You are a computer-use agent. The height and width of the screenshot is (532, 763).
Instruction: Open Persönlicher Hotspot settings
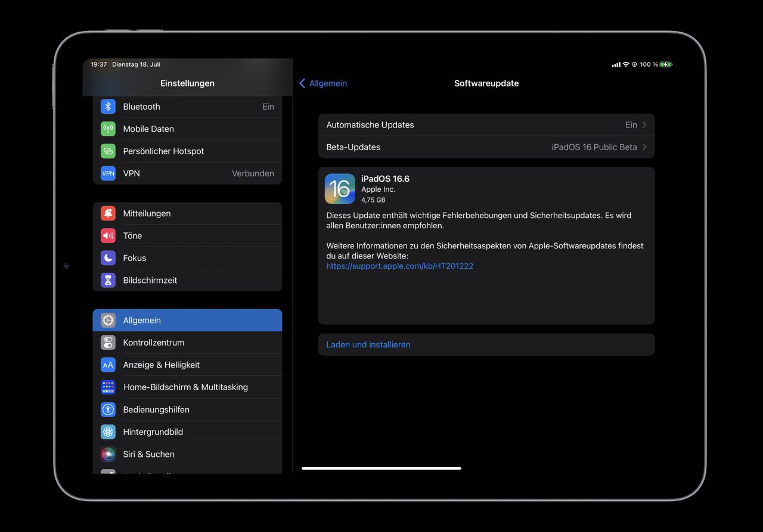point(187,151)
